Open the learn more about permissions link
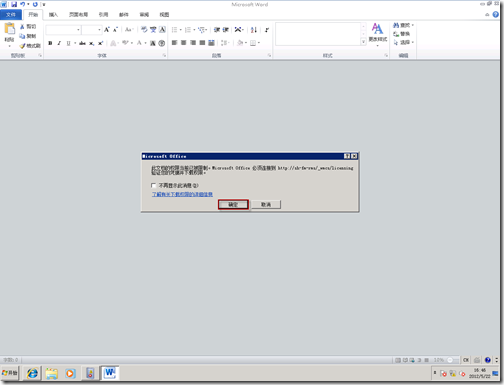 [182, 194]
